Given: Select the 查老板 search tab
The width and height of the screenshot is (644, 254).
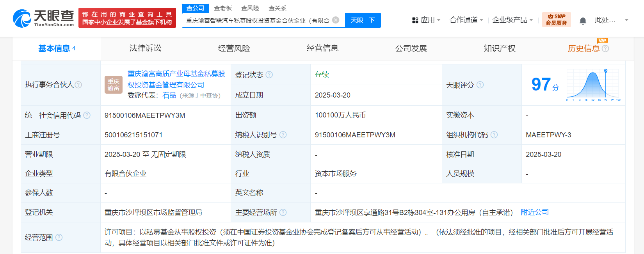Looking at the screenshot, I should tap(223, 8).
